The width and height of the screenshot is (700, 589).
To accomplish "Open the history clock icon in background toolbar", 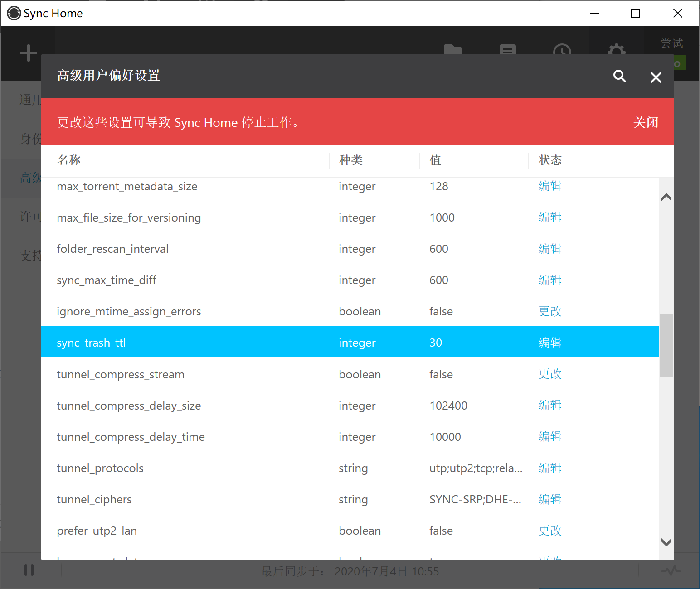I will coord(562,50).
